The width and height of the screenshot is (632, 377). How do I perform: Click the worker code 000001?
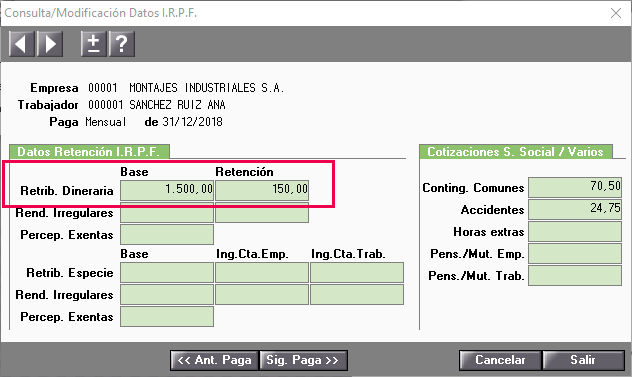pos(106,105)
